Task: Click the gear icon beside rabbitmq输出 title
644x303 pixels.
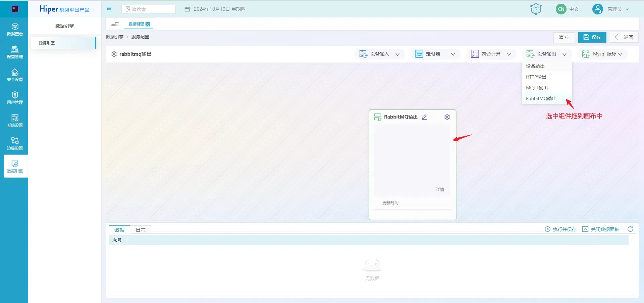Action: (114, 54)
